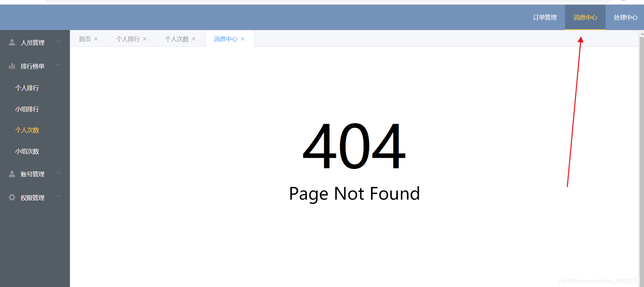Close the 消息中心 tab

click(243, 39)
